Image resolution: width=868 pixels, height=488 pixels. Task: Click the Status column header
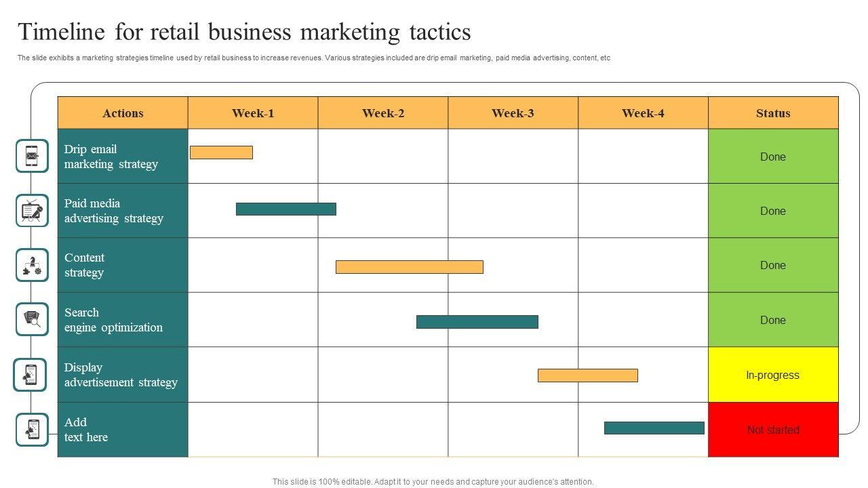[x=773, y=113]
